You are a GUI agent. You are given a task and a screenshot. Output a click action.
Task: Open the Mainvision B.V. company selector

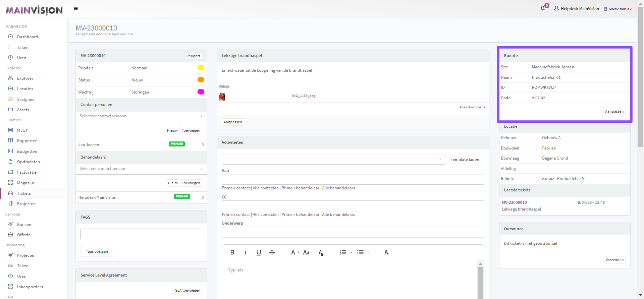pyautogui.click(x=618, y=9)
